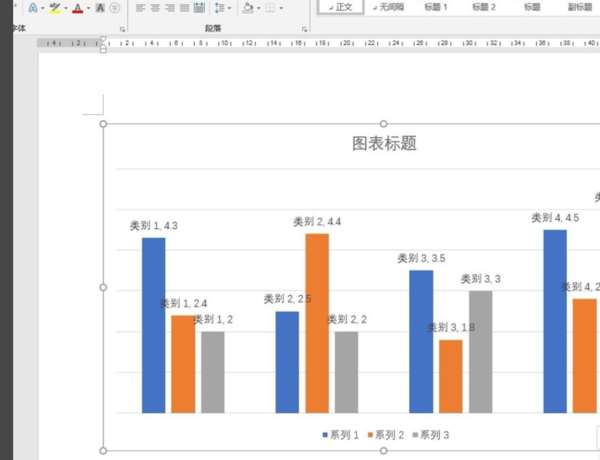This screenshot has height=460, width=600.
Task: Click the first line indent marker on ruler
Action: (103, 39)
